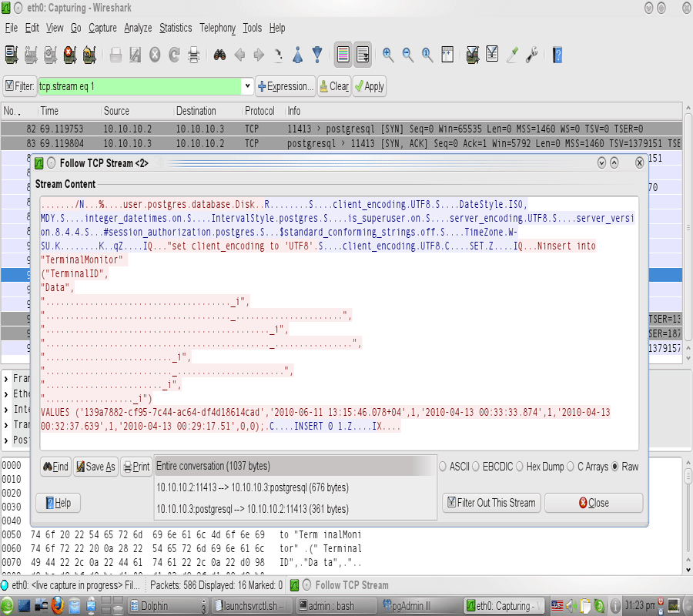Click the tcp.stream eq 1 filter field

pyautogui.click(x=140, y=86)
